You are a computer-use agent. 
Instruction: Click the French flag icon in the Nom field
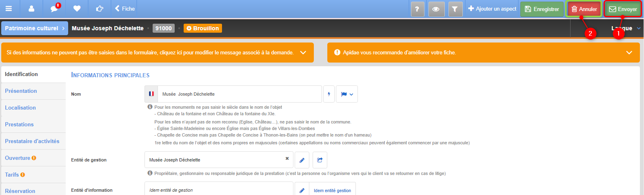pyautogui.click(x=151, y=94)
